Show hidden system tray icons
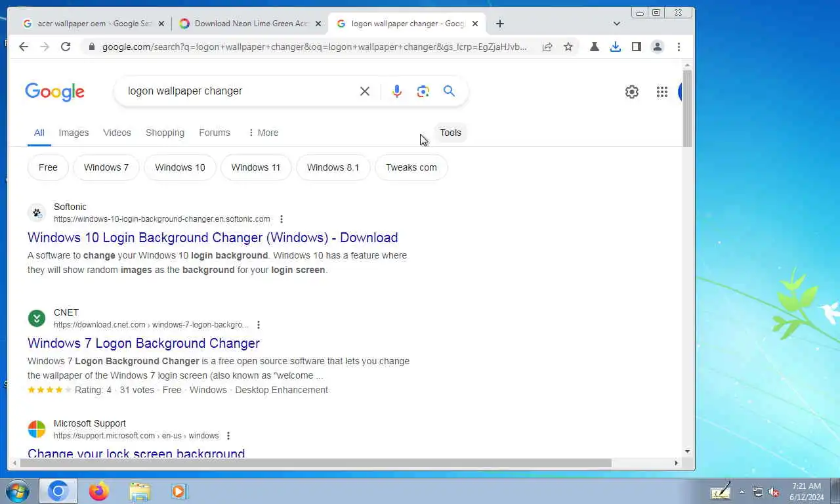 742,492
